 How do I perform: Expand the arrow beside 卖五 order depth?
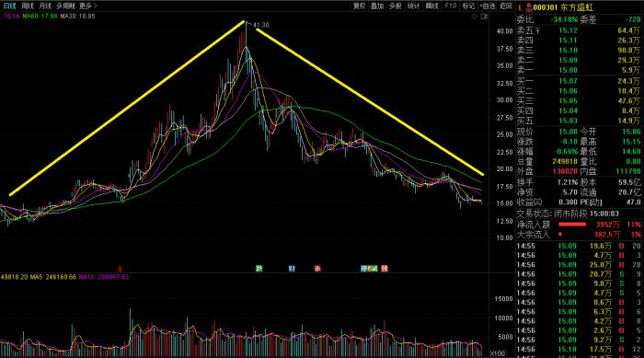coord(537,30)
